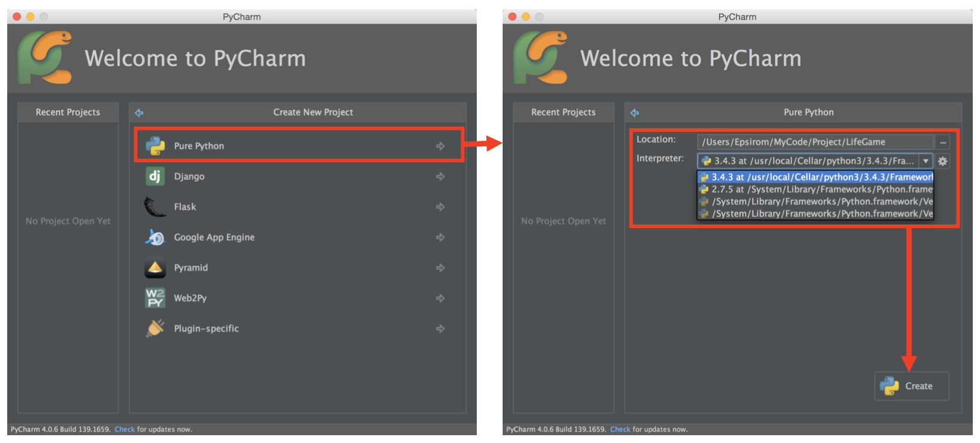Screen dimensions: 980x443
Task: Click the arrow at right of Pyramid row
Action: pos(441,267)
